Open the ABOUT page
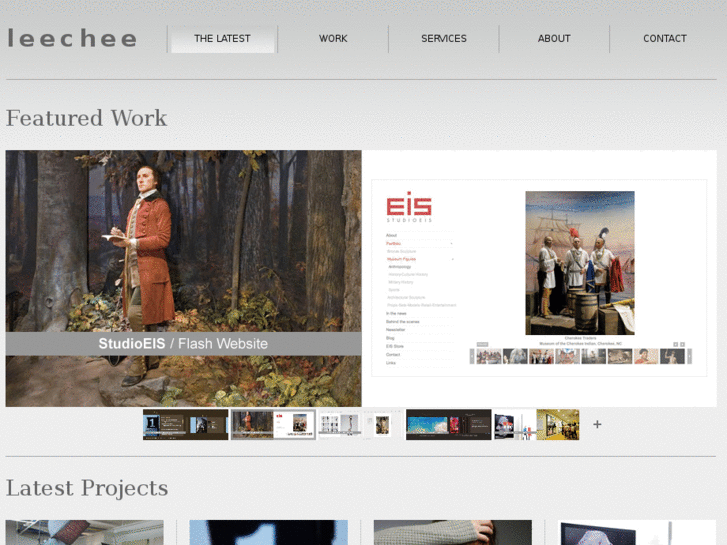727x545 pixels. click(554, 39)
